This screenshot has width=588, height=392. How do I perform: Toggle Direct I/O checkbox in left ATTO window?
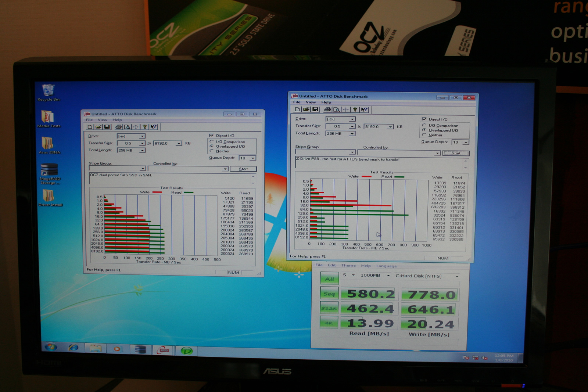pyautogui.click(x=211, y=136)
